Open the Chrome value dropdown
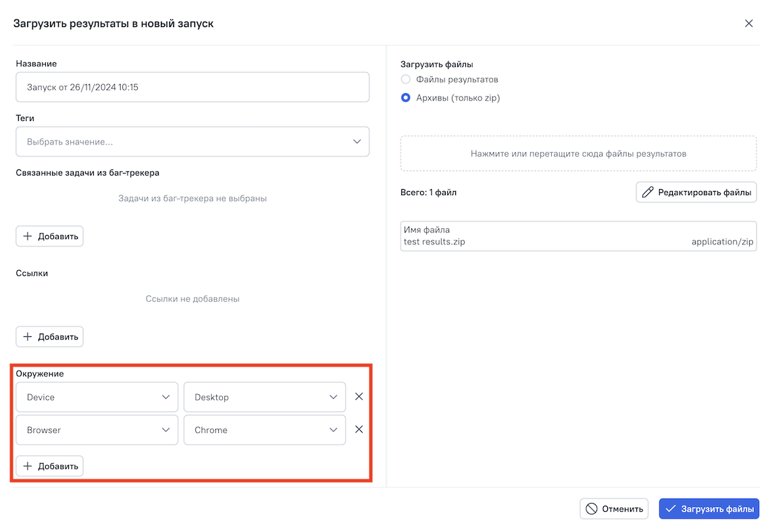 click(265, 430)
